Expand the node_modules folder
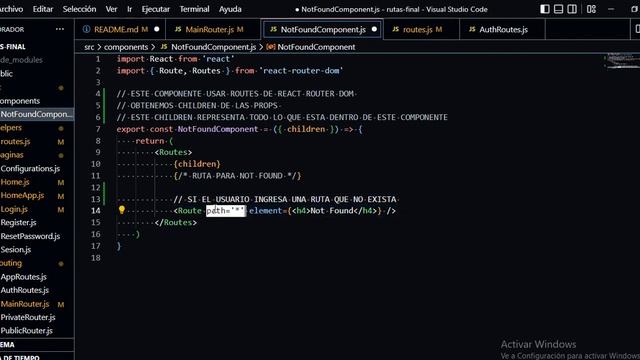Viewport: 640px width, 360px height. pos(37,60)
